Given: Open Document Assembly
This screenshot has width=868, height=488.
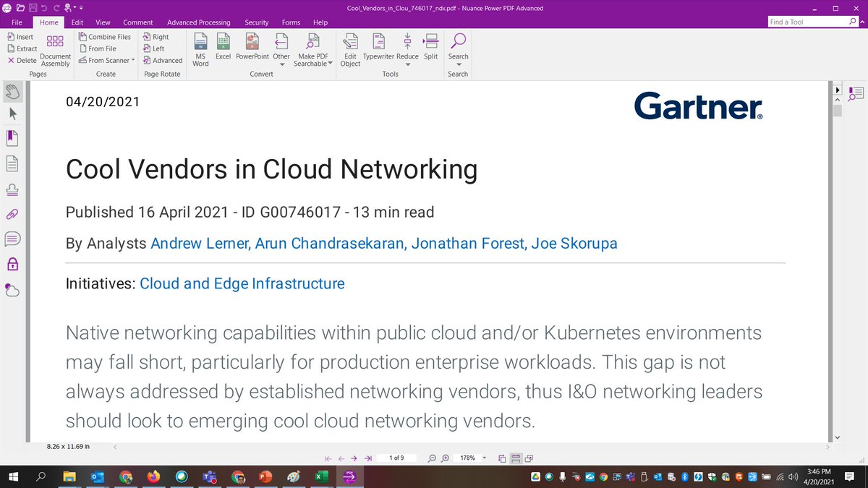Looking at the screenshot, I should tap(56, 51).
